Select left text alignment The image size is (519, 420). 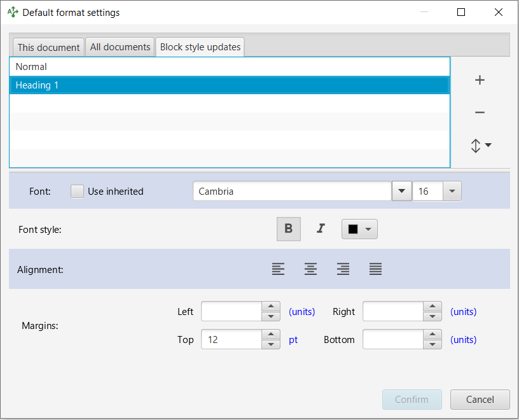278,269
